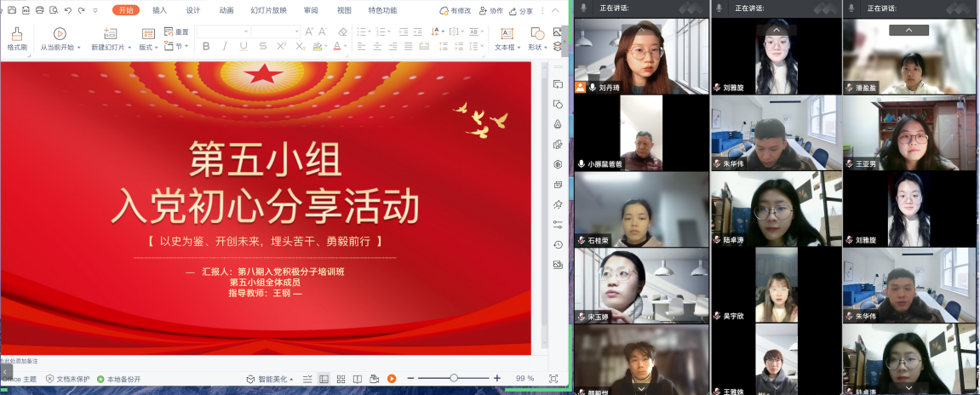This screenshot has width=980, height=395.
Task: Click the settings sliders icon in side panel
Action: pos(559,225)
